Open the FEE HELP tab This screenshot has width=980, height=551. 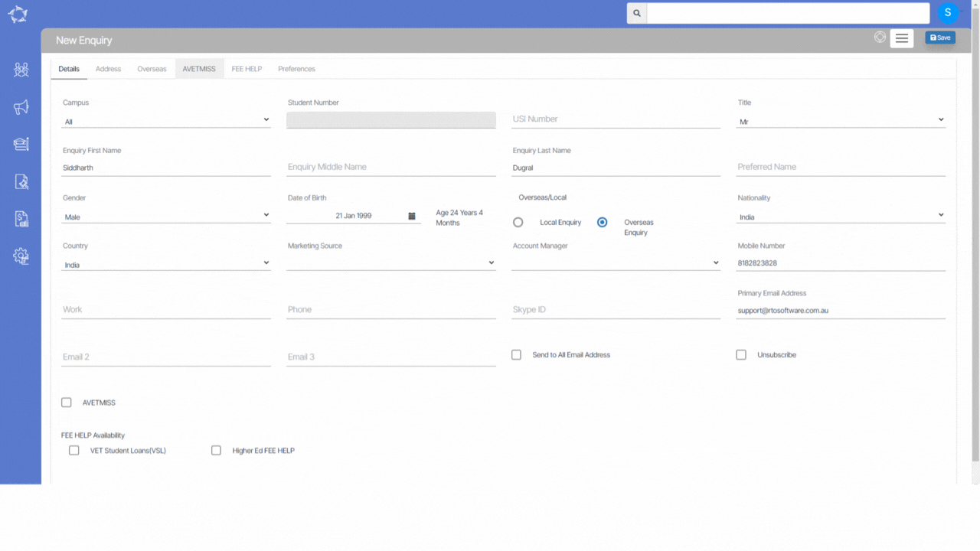click(247, 69)
